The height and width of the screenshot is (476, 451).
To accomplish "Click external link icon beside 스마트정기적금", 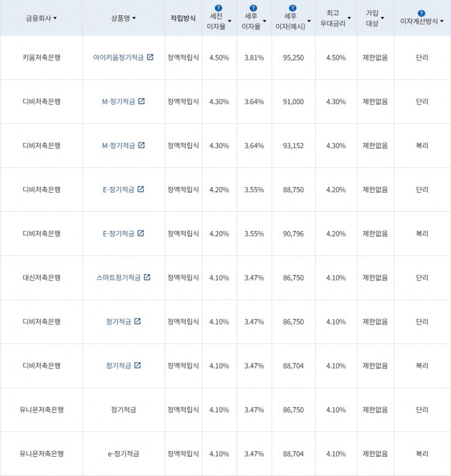I will coord(147,277).
